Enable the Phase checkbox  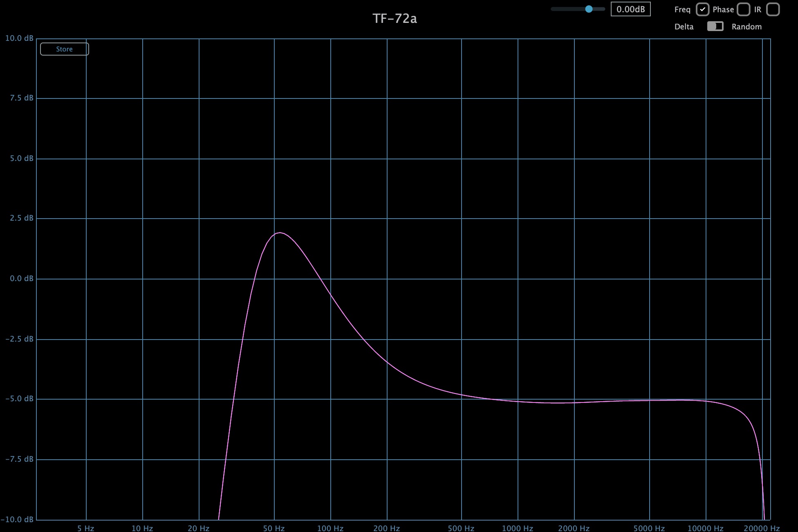[744, 9]
